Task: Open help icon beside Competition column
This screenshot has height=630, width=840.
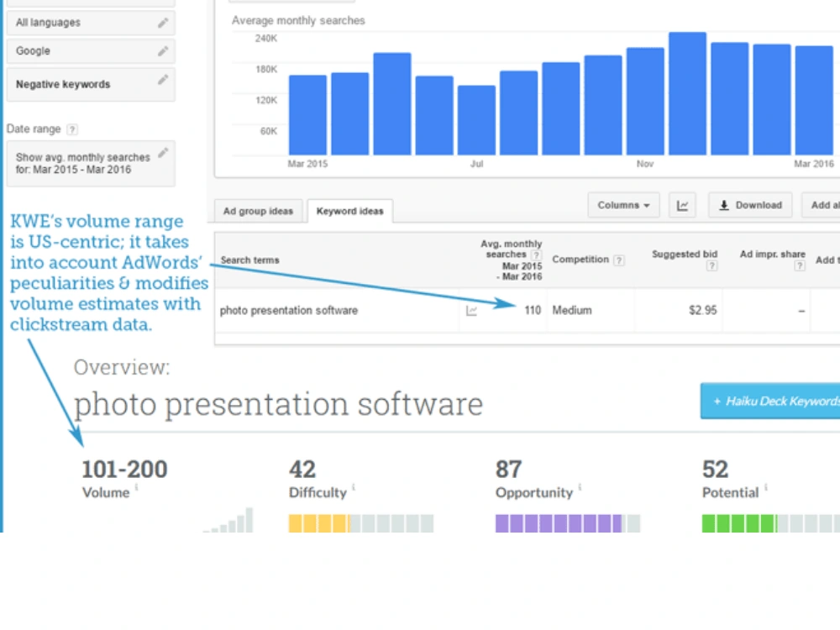Action: coord(619,260)
